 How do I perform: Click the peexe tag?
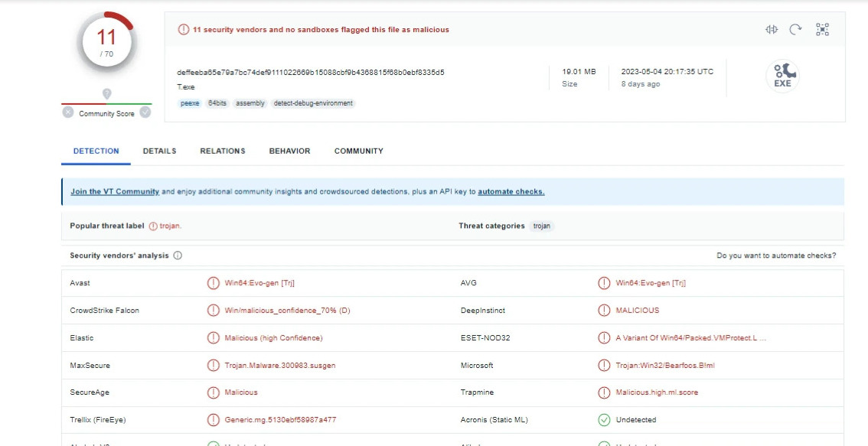coord(190,103)
